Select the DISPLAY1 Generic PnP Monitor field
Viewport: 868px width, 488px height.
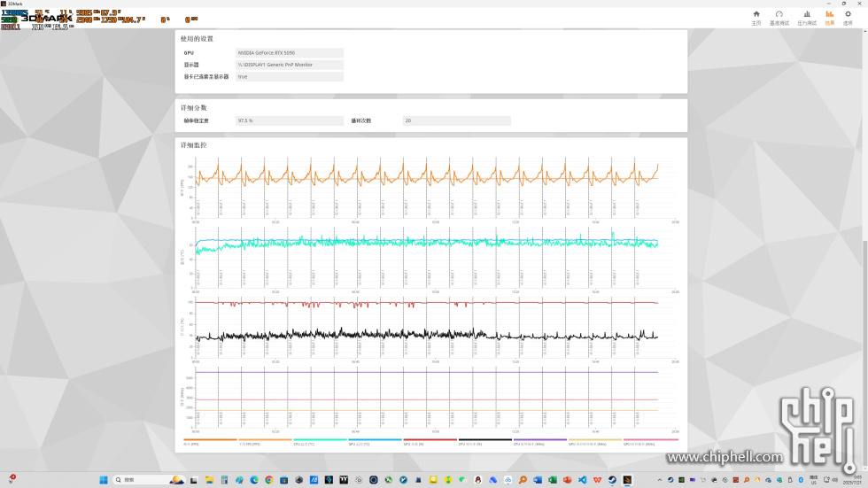[x=290, y=65]
